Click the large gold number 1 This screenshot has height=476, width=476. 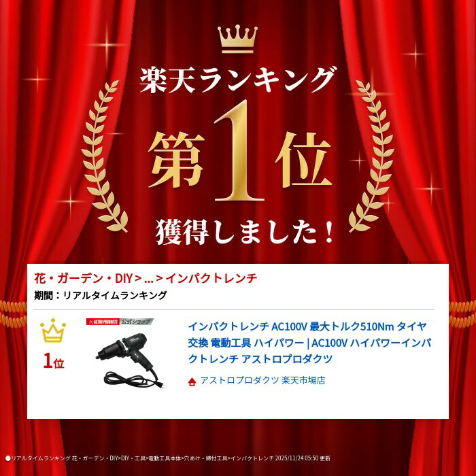(x=238, y=151)
